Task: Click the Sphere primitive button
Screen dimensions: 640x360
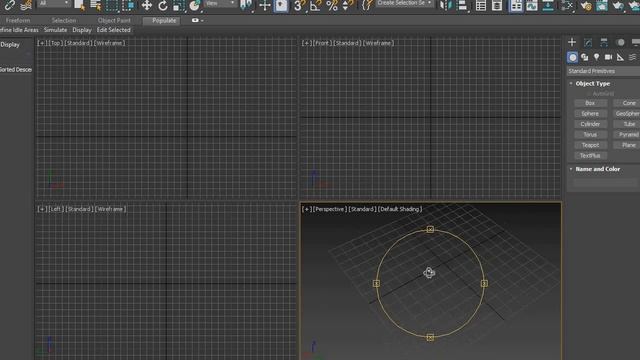Action: [590, 114]
